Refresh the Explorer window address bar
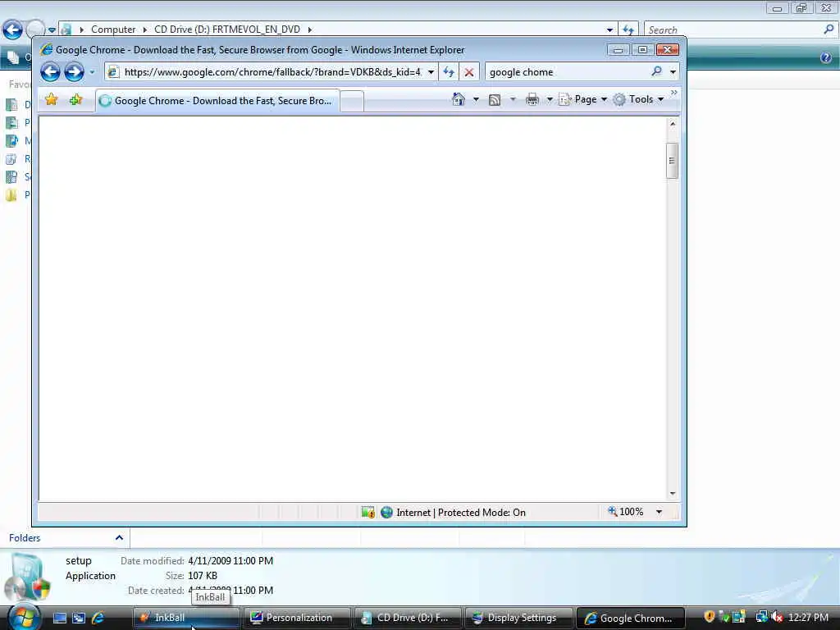 (x=628, y=30)
